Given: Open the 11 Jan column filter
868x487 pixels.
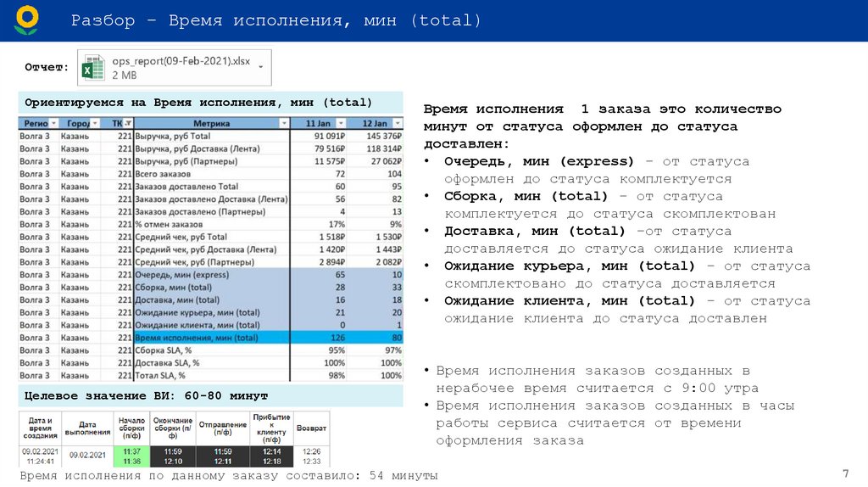Looking at the screenshot, I should coord(341,124).
